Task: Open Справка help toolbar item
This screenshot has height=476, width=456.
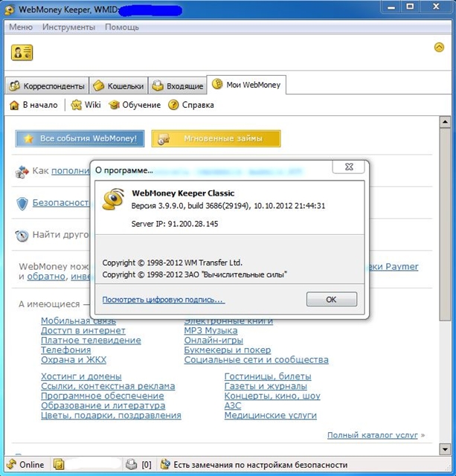Action: pos(191,105)
